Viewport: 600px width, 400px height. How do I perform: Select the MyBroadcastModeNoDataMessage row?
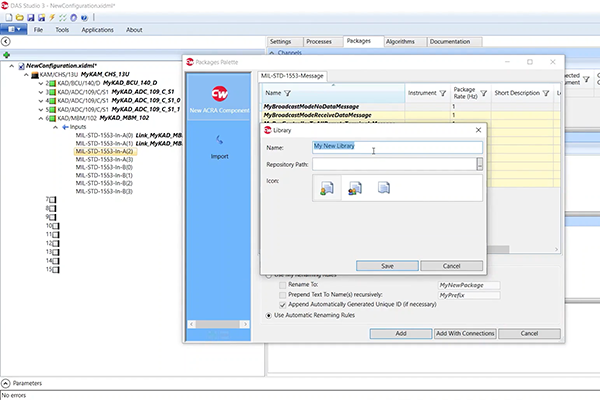coord(409,106)
